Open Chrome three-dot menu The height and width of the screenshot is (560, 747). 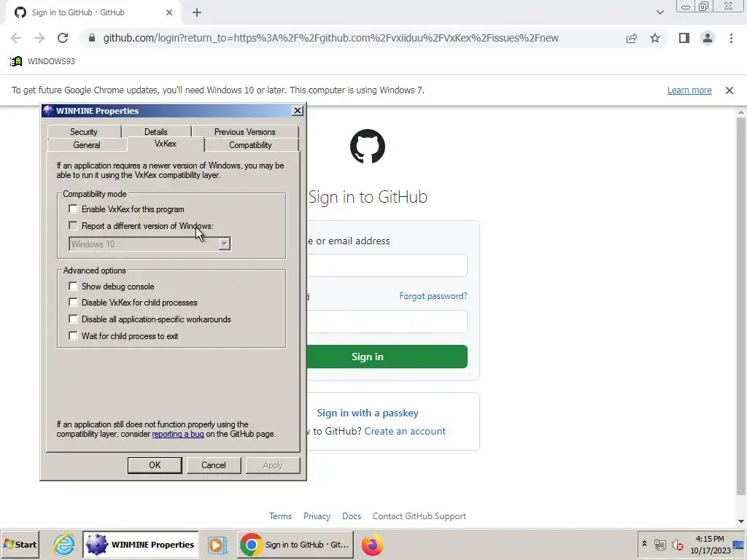click(x=731, y=38)
